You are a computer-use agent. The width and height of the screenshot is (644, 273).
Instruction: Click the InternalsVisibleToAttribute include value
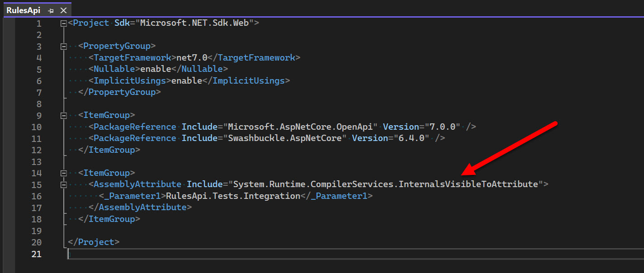(x=385, y=184)
